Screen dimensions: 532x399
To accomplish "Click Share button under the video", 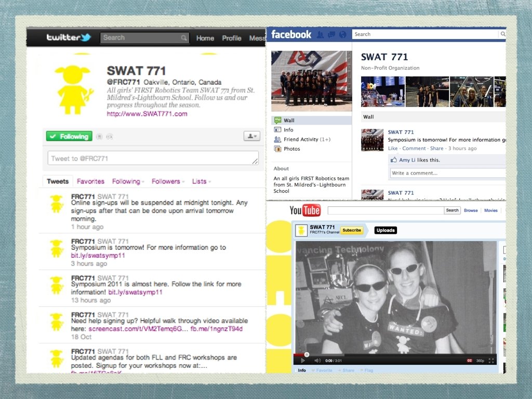I will 347,370.
